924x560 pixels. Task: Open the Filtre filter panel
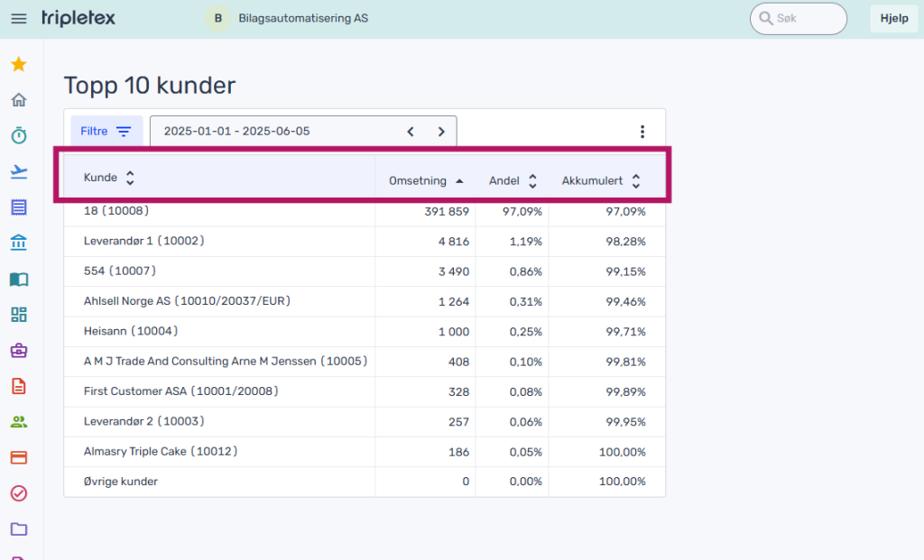(106, 131)
